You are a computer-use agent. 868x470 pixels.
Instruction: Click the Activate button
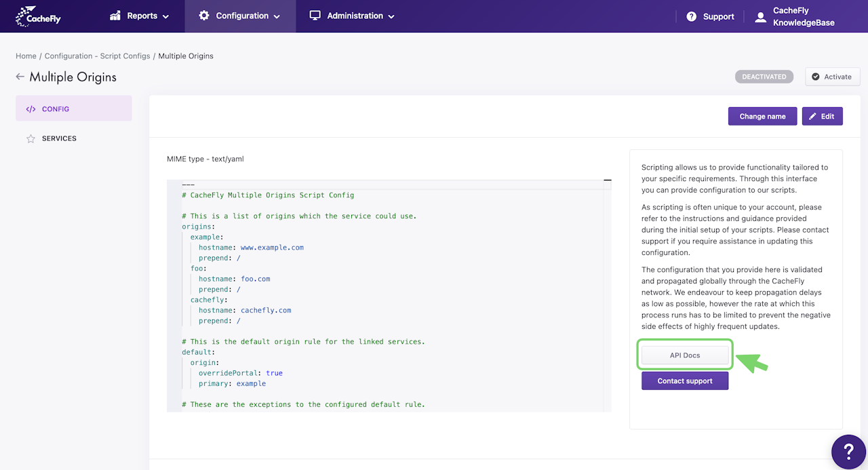coord(832,77)
